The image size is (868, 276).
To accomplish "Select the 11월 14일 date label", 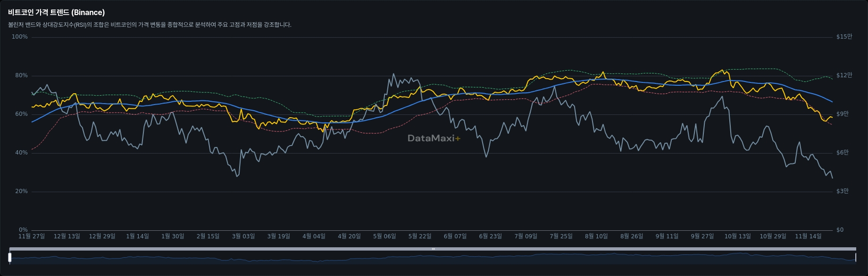I will coord(808,236).
